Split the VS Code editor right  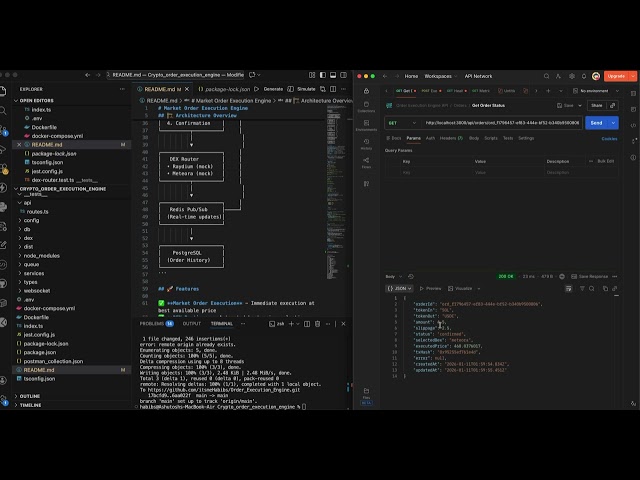333,89
